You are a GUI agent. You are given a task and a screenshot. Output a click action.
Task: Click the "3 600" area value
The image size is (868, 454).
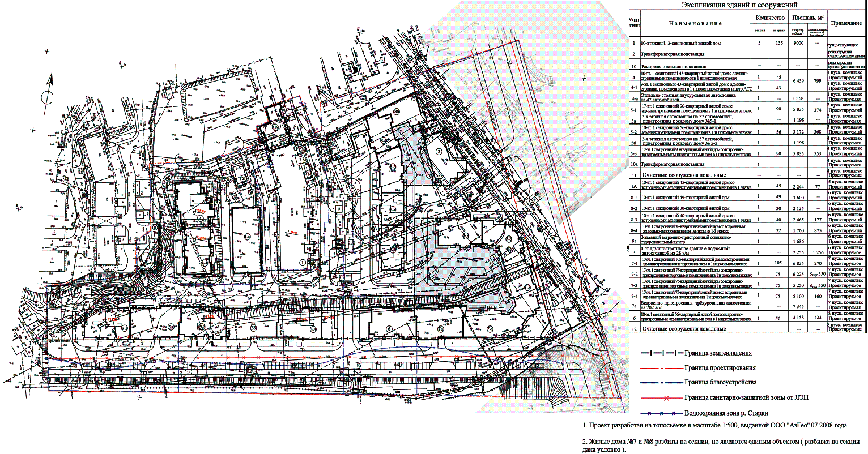[798, 197]
